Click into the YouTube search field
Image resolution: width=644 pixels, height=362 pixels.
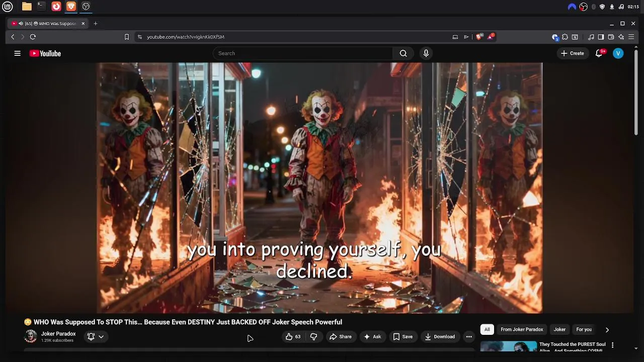303,53
